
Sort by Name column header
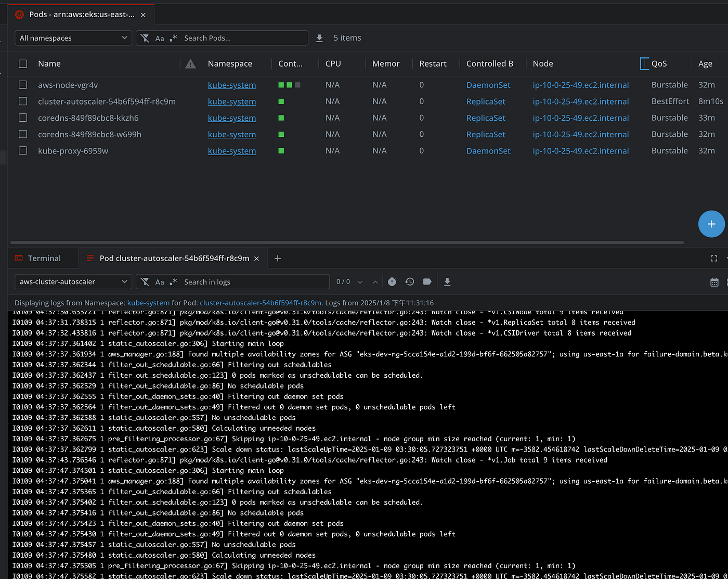coord(49,63)
